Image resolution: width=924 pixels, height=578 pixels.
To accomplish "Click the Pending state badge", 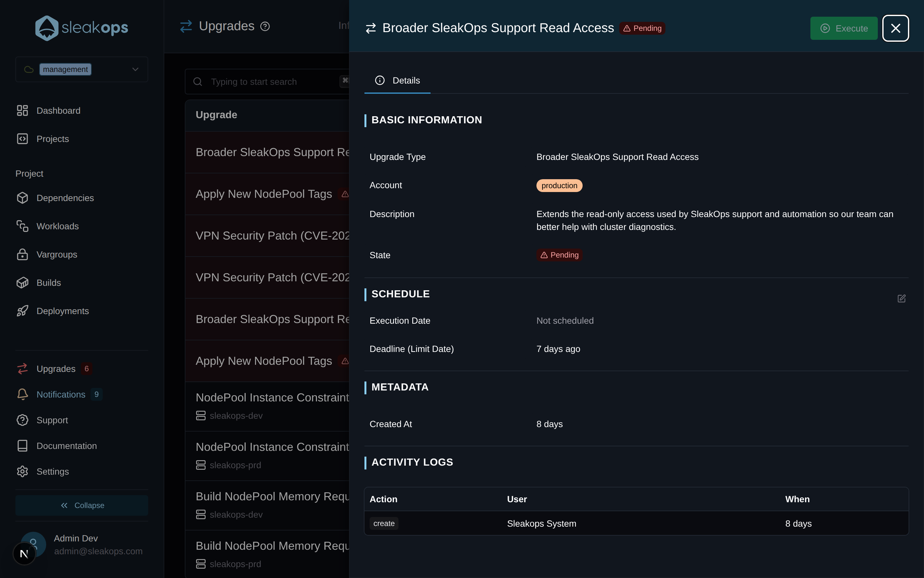I will coord(559,255).
